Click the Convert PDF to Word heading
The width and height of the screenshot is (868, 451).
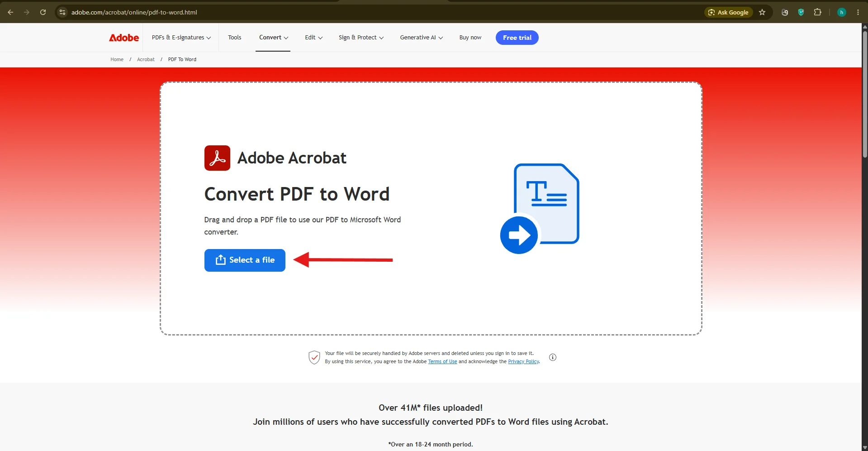pos(297,194)
